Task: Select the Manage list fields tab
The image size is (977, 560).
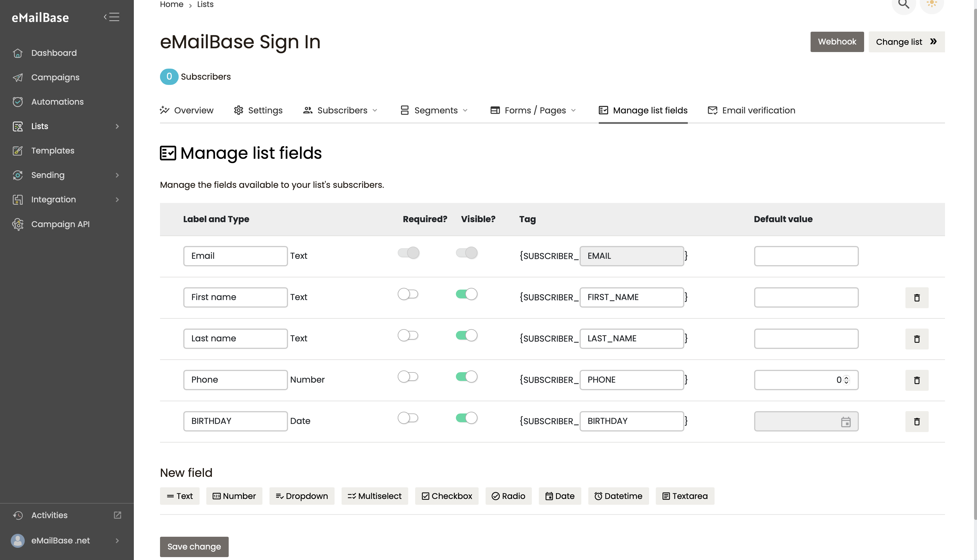Action: pos(643,110)
